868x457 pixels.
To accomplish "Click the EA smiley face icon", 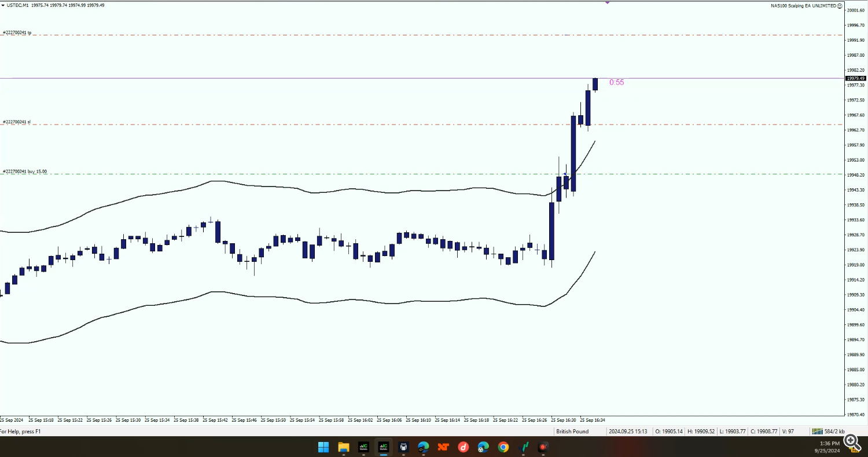I will 840,5.
